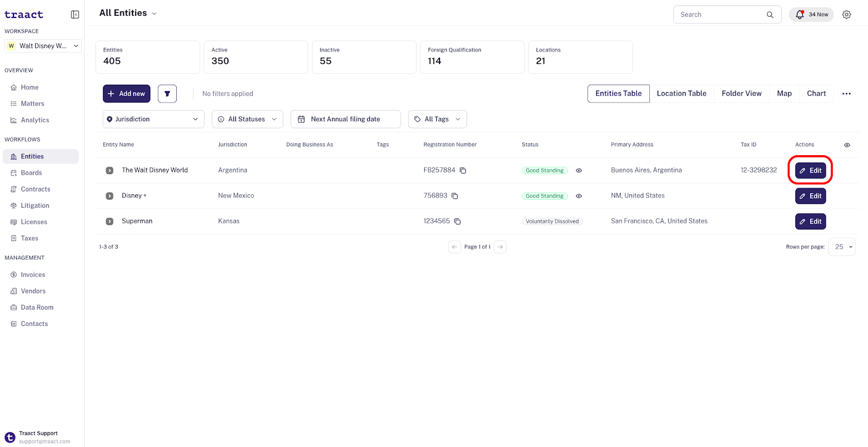Open Data Room in sidebar
This screenshot has width=868, height=447.
41,308
